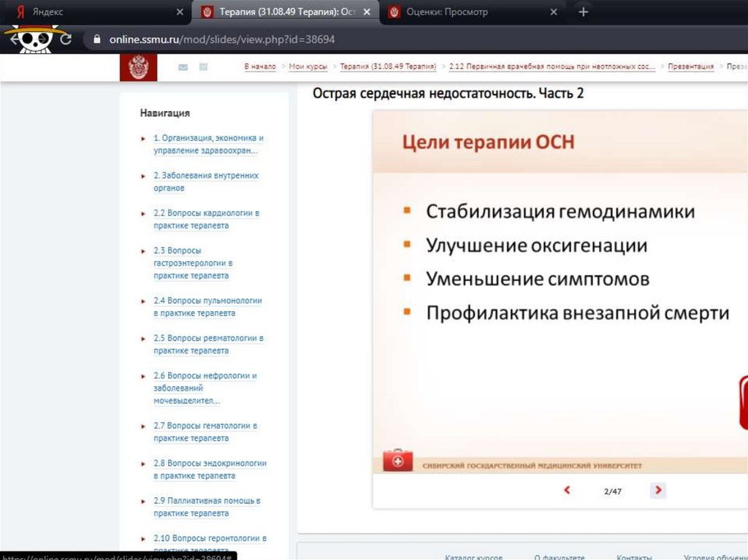Expand arrow beside 2.7 Вопросы гематологии

pyautogui.click(x=143, y=426)
